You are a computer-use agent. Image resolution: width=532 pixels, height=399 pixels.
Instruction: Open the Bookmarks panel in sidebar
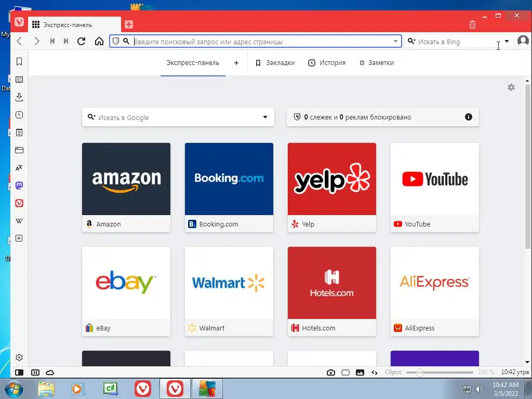tap(19, 61)
